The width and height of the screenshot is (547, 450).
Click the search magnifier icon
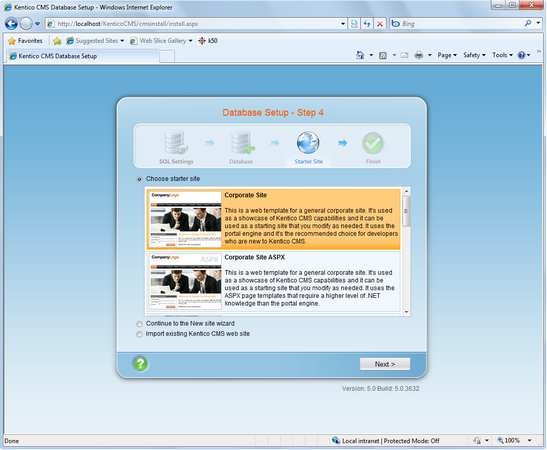coord(528,23)
